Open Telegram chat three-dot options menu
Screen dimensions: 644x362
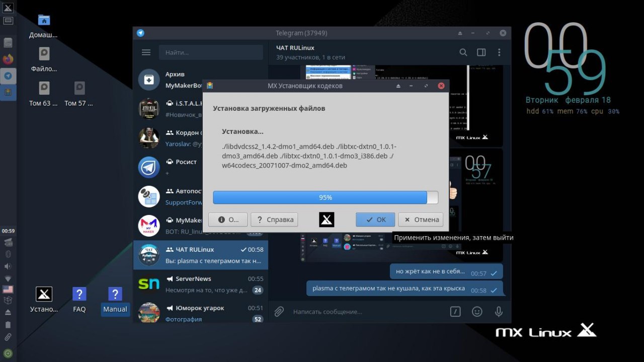point(499,52)
